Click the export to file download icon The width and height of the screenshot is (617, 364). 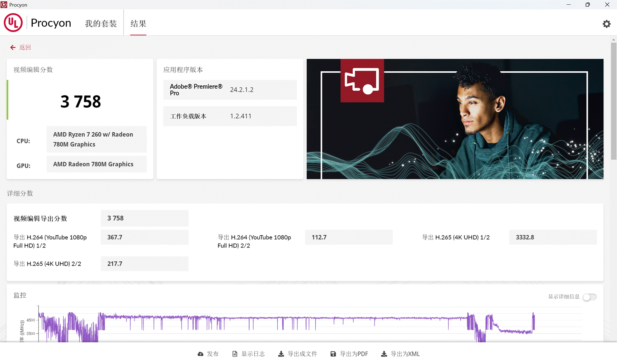pyautogui.click(x=281, y=354)
